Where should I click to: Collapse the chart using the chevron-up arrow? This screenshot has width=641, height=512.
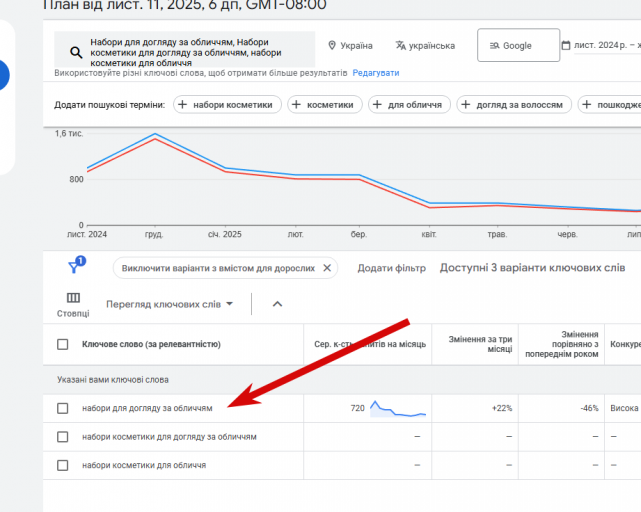[x=277, y=304]
